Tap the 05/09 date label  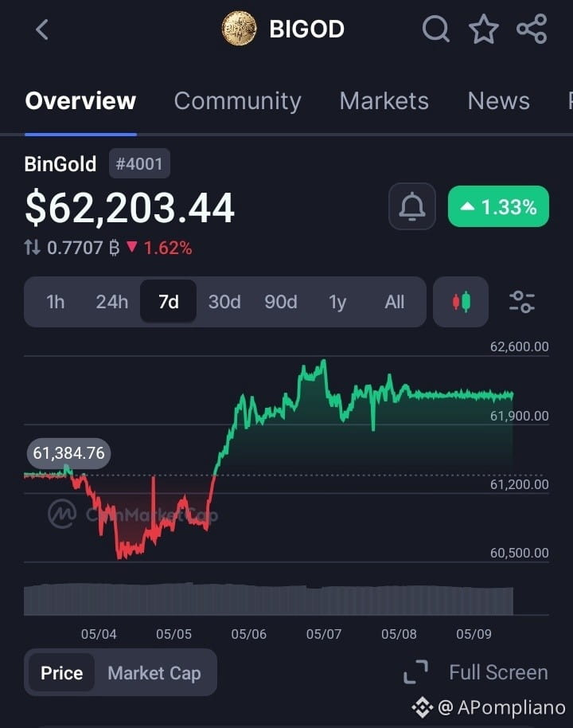click(x=474, y=634)
